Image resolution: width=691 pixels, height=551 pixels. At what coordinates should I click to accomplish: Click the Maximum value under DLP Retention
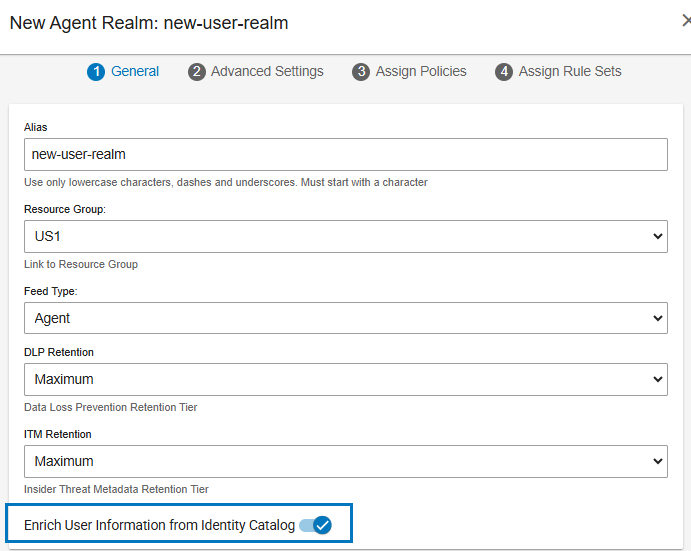pyautogui.click(x=64, y=380)
